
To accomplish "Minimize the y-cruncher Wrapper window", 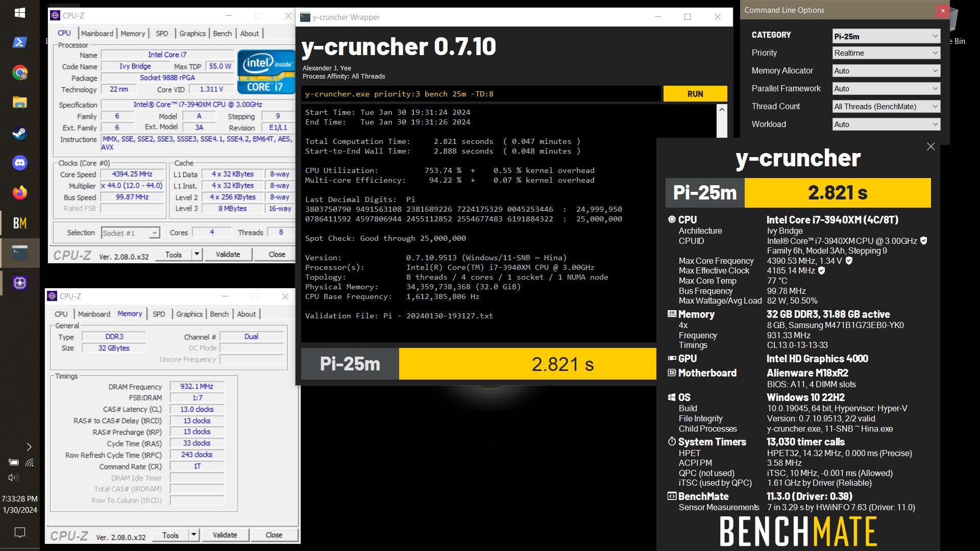I will tap(658, 17).
